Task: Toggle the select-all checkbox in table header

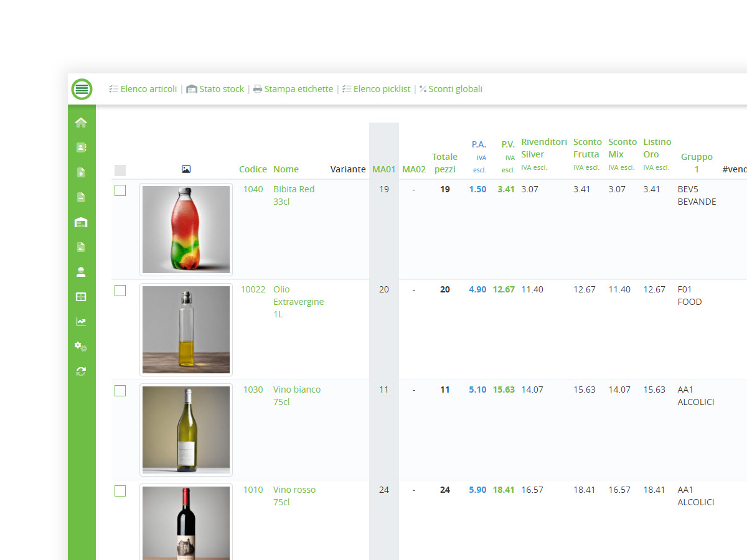Action: tap(120, 170)
